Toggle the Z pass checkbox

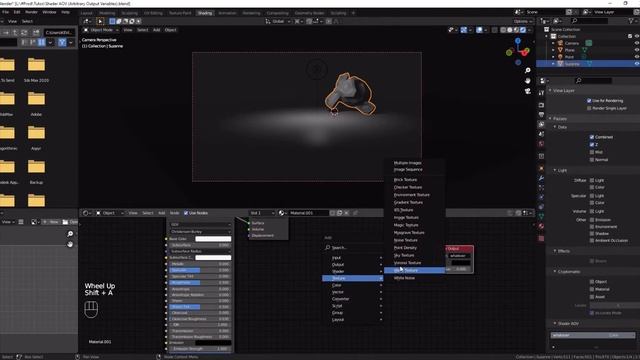click(x=592, y=144)
